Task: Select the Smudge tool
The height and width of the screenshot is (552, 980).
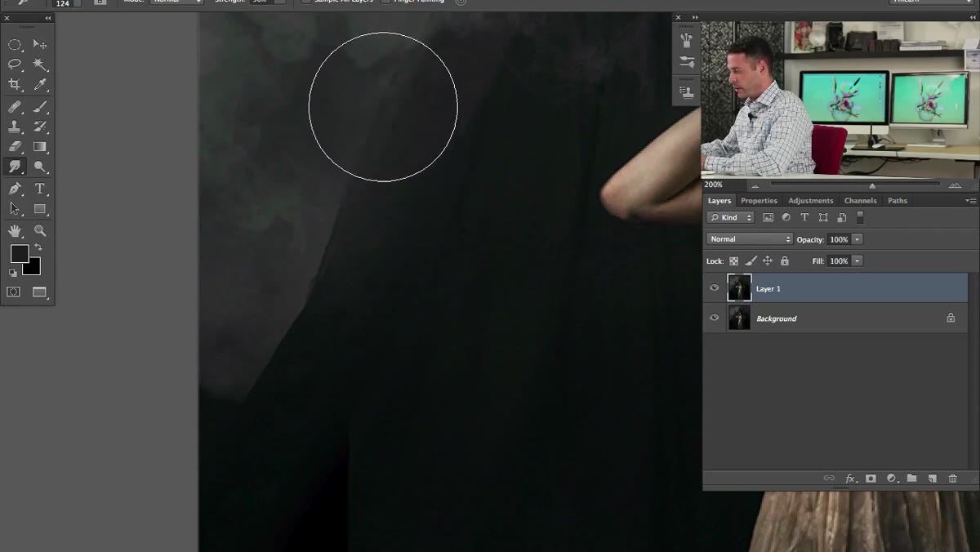Action: [15, 167]
